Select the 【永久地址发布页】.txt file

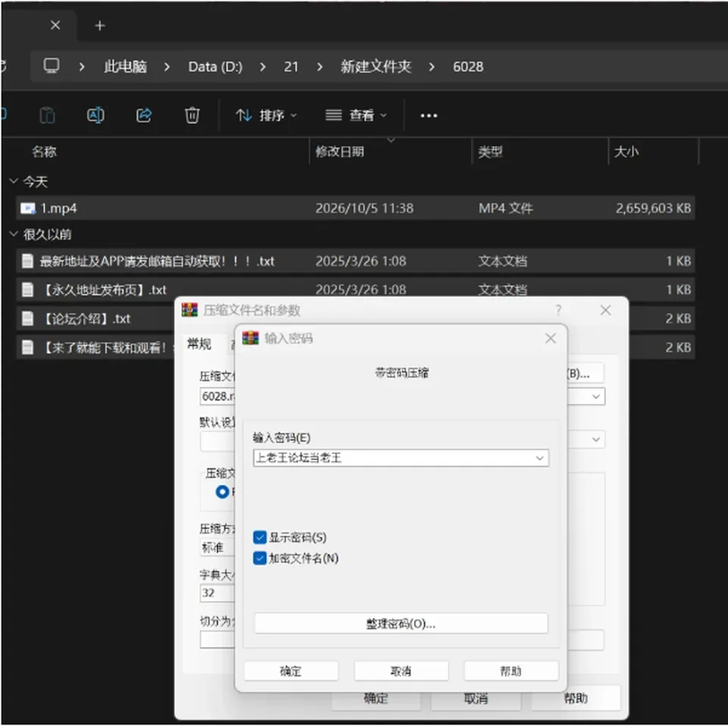pyautogui.click(x=356, y=290)
